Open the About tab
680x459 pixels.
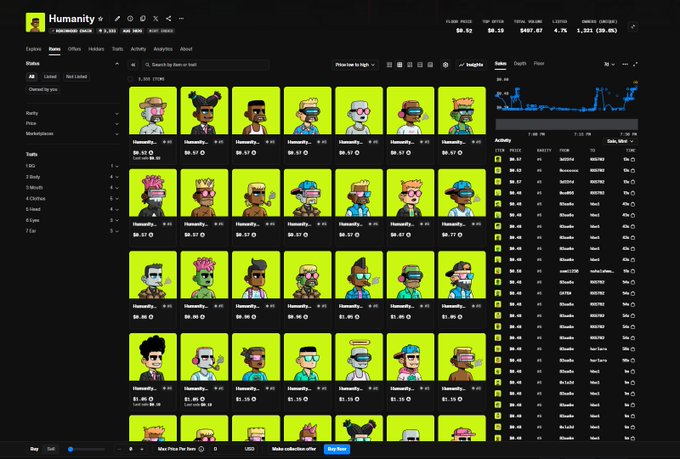pos(186,49)
